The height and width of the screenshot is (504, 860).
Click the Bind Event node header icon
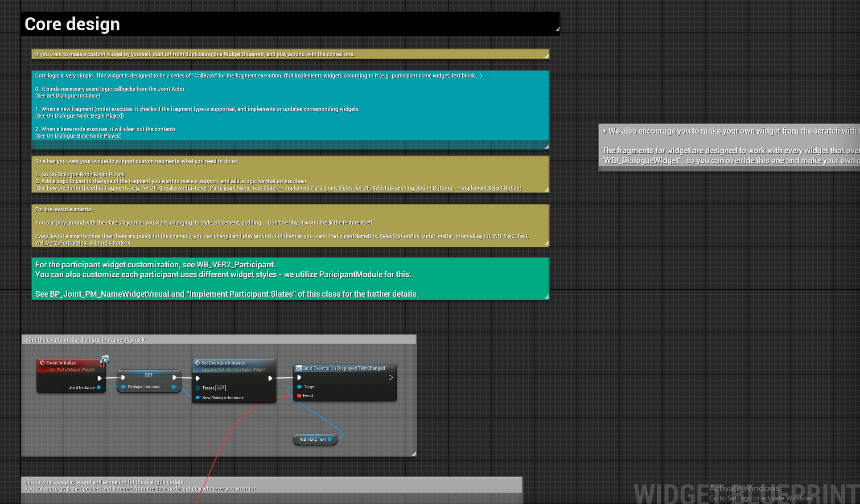coord(299,368)
